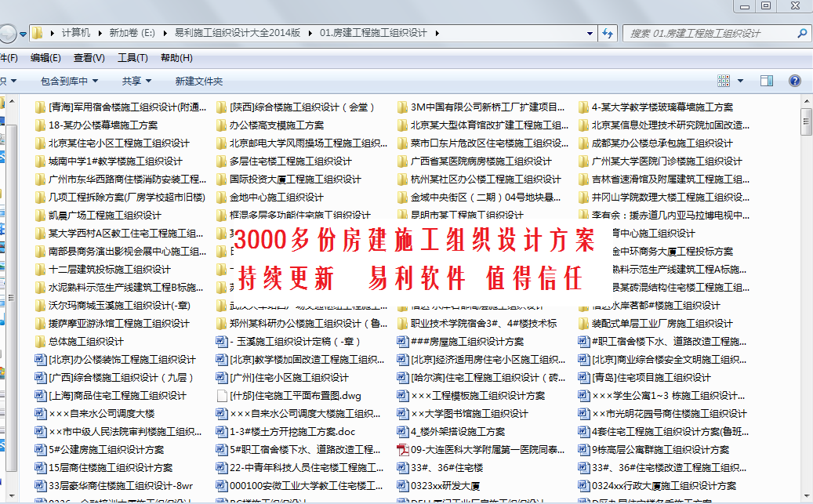
Task: Click 计算机 in the address breadcrumb
Action: [x=76, y=33]
